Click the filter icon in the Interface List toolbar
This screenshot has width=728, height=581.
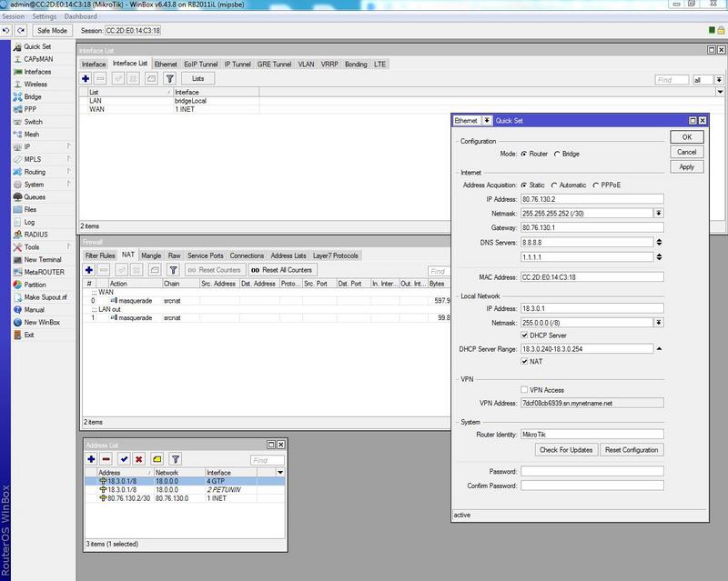click(x=170, y=79)
